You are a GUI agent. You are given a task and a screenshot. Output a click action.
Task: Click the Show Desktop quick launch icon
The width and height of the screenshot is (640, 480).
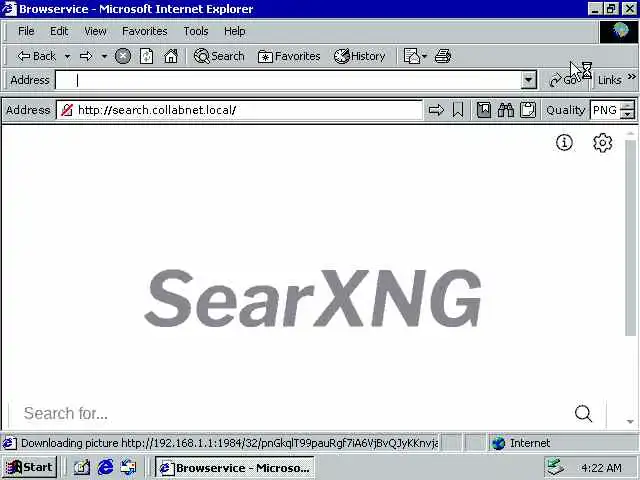[x=81, y=467]
